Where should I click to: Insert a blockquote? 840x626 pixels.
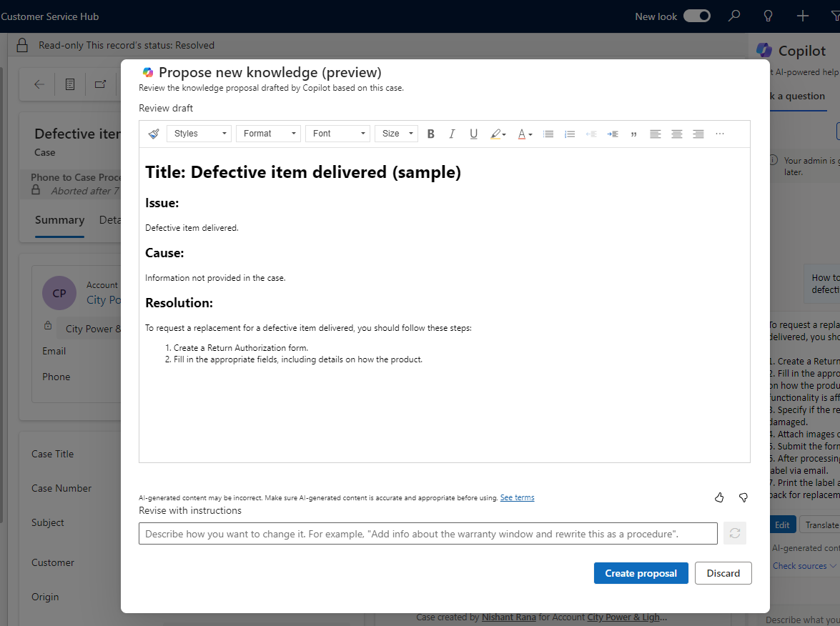pyautogui.click(x=633, y=134)
